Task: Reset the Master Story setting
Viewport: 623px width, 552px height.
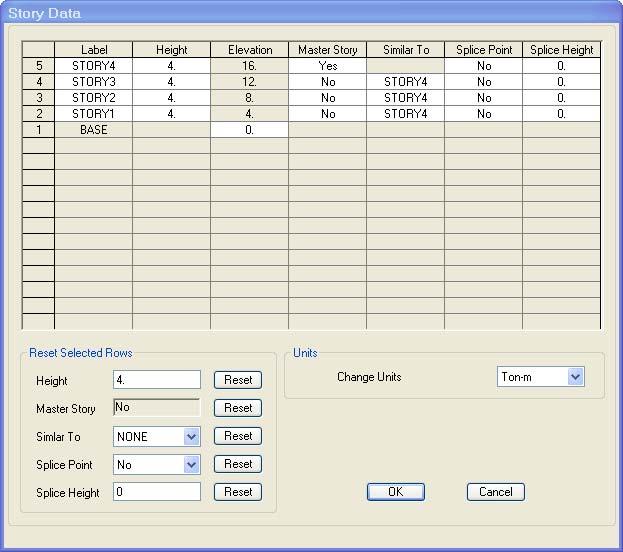Action: coord(238,408)
